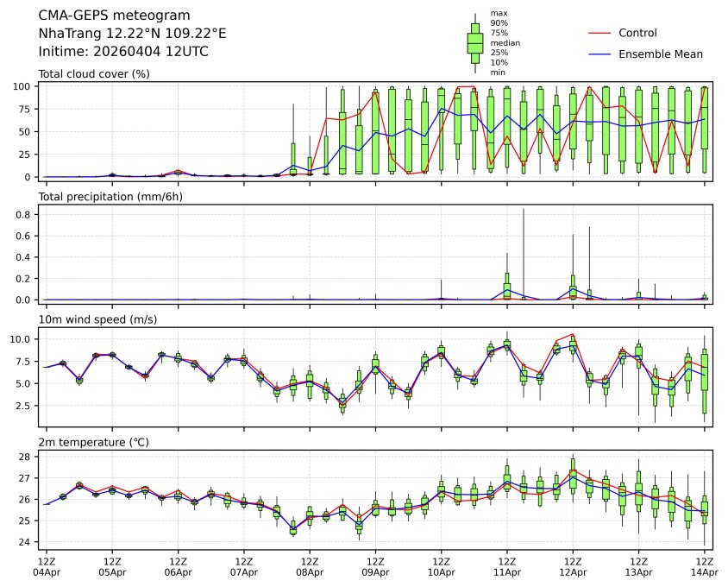Click the blue Ensemble Mean legend line
The height and width of the screenshot is (587, 728).
(x=599, y=54)
